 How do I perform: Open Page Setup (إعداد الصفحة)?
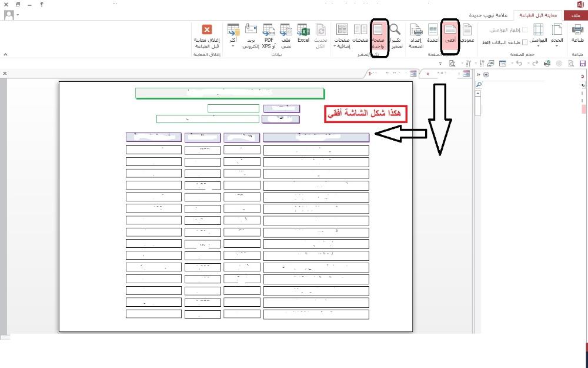pos(416,35)
